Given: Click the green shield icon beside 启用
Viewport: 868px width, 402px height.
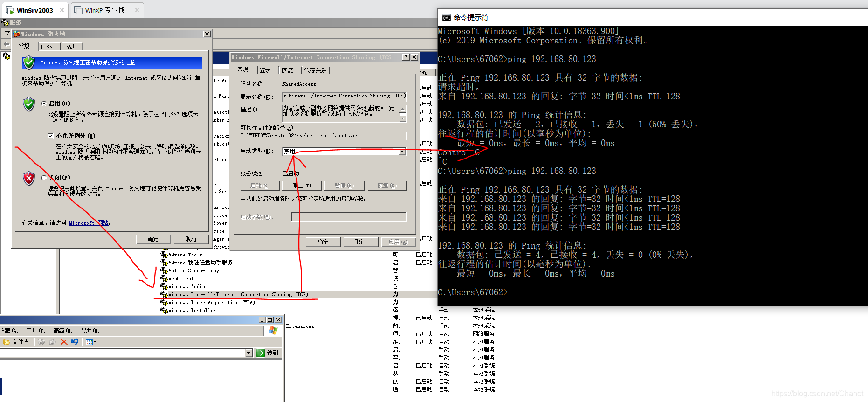Looking at the screenshot, I should pyautogui.click(x=29, y=104).
